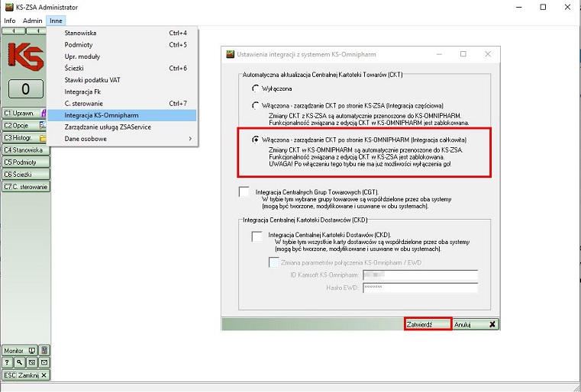Minimize the Ustawienia integracji dialog
Screen dimensions: 581x392
click(x=440, y=54)
